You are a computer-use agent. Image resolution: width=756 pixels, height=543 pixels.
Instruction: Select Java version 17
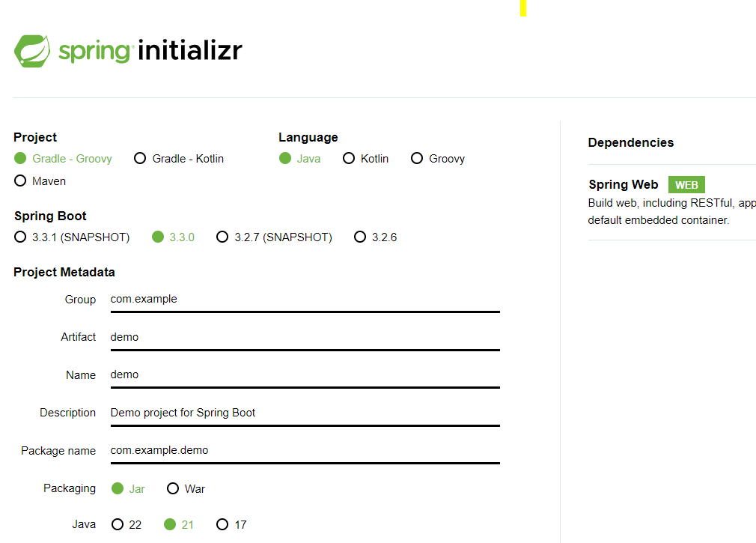221,524
